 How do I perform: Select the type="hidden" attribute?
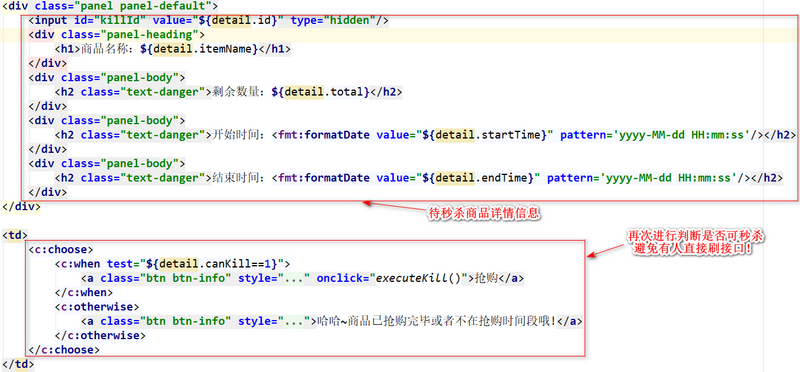coord(332,21)
